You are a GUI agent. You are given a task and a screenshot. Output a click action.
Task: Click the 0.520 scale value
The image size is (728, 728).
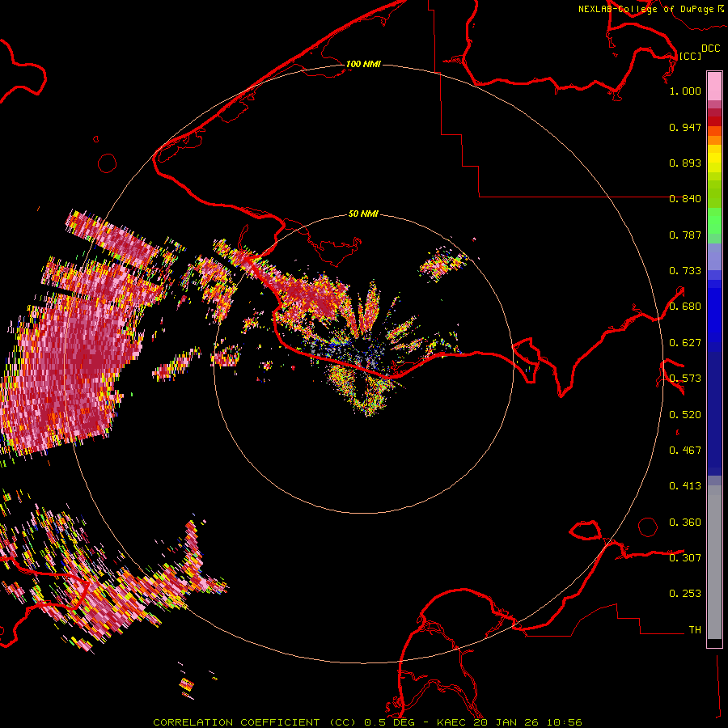[685, 415]
